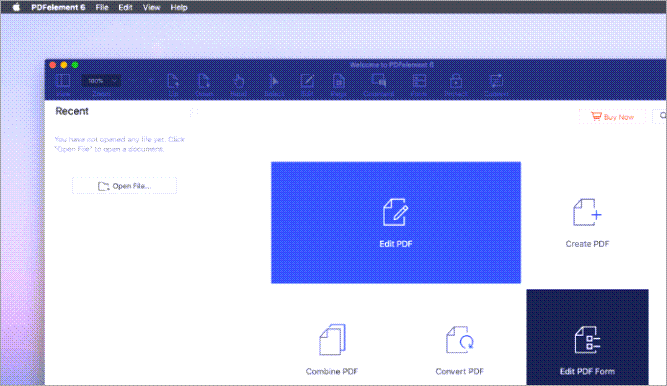This screenshot has height=386, width=667.
Task: Click the Edit PDF Form tile
Action: 587,337
